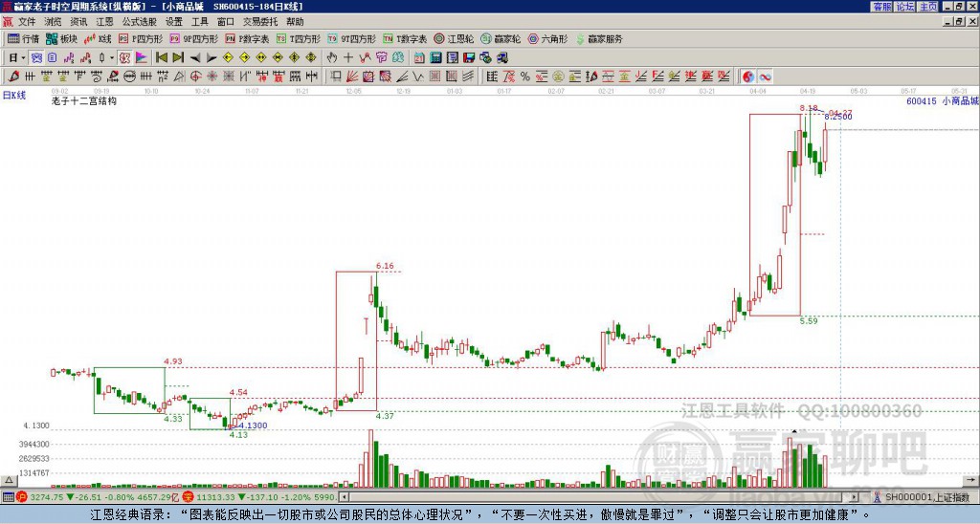This screenshot has height=524, width=980.
Task: Toggle the highlighted chart-mode button beside 日
Action: pyautogui.click(x=37, y=58)
